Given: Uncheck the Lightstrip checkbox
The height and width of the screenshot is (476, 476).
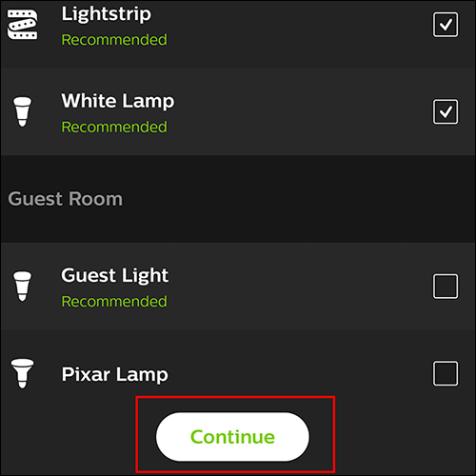Looking at the screenshot, I should [x=446, y=25].
